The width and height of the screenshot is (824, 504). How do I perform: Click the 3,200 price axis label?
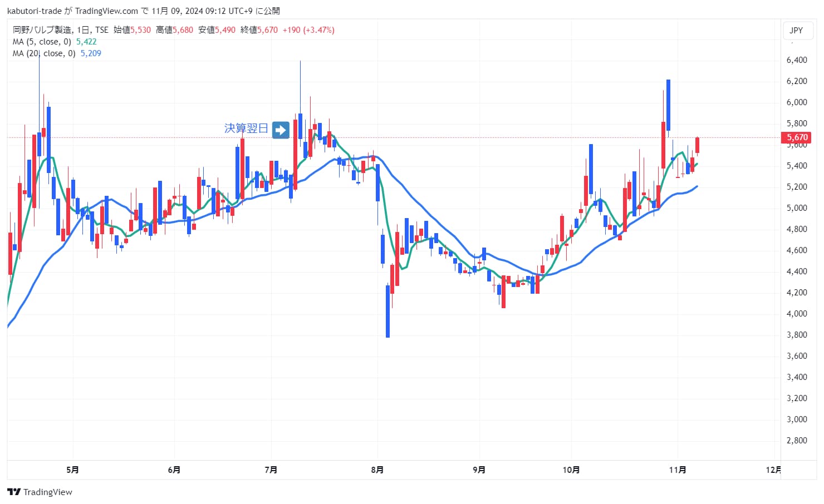pyautogui.click(x=797, y=398)
